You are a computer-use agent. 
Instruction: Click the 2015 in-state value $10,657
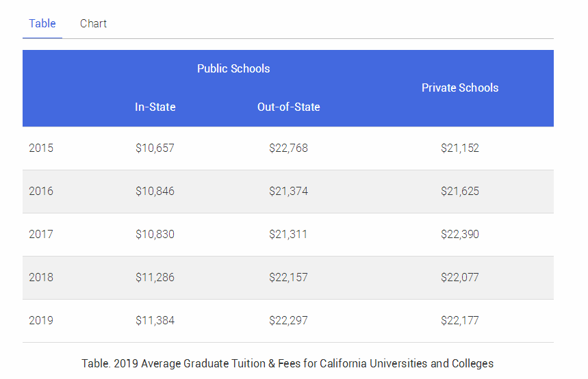point(155,148)
